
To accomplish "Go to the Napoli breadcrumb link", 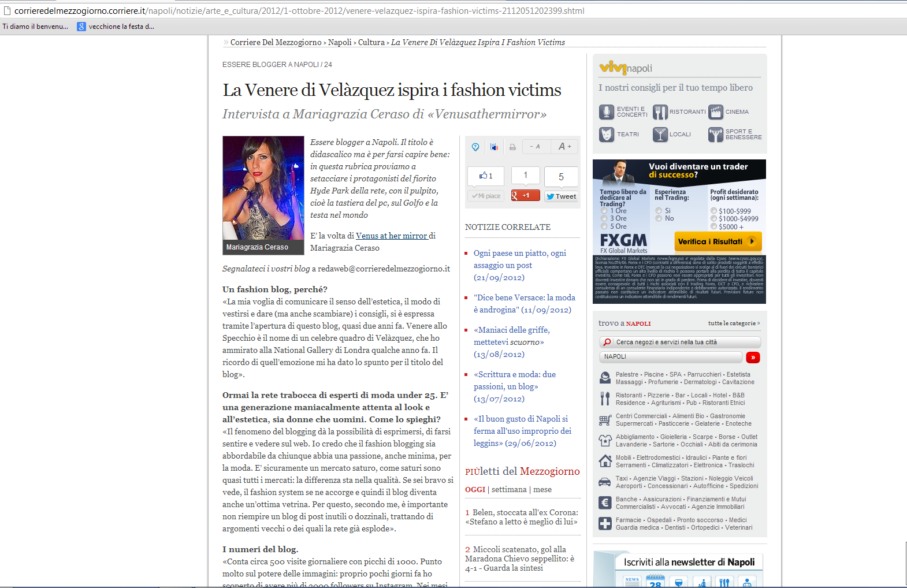I will coord(340,42).
